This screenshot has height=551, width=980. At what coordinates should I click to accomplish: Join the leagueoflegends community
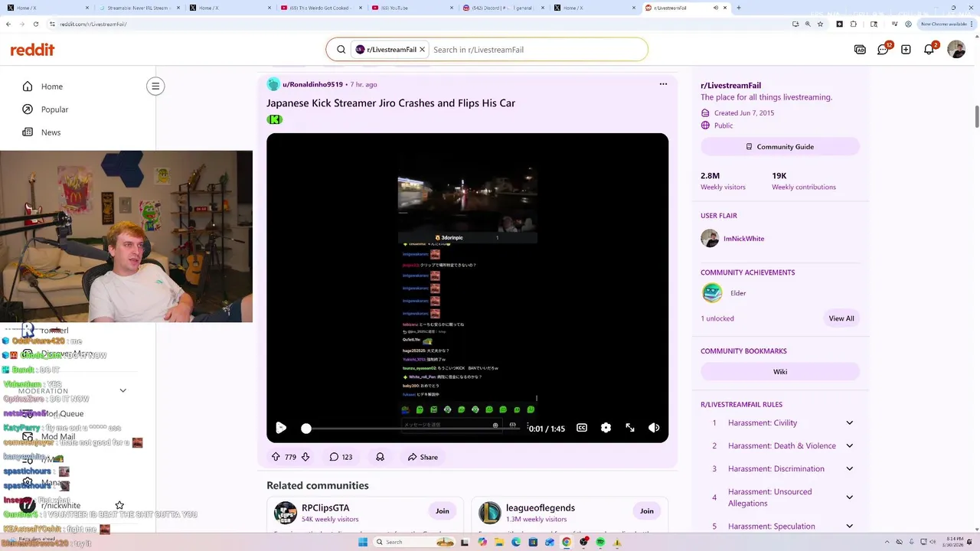pos(647,511)
